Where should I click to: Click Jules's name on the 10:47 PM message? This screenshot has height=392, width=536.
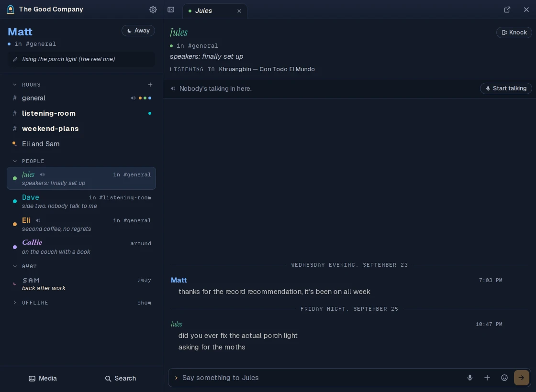tap(177, 324)
